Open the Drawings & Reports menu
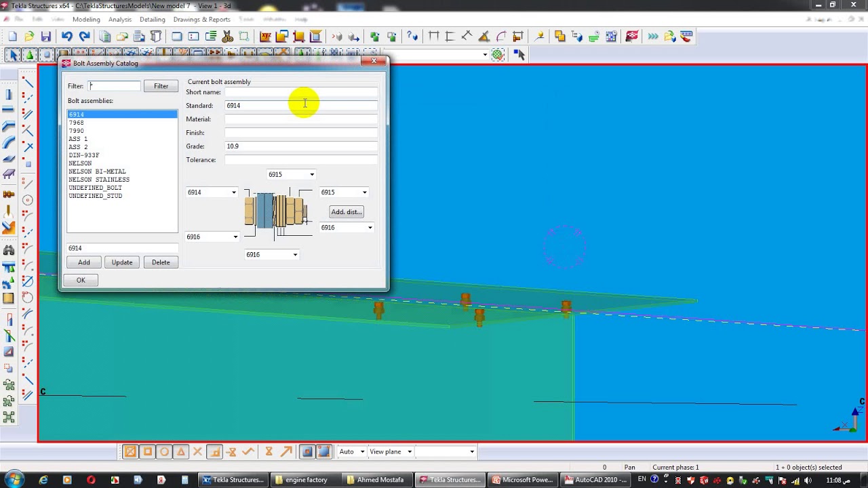This screenshot has width=868, height=488. pos(201,19)
